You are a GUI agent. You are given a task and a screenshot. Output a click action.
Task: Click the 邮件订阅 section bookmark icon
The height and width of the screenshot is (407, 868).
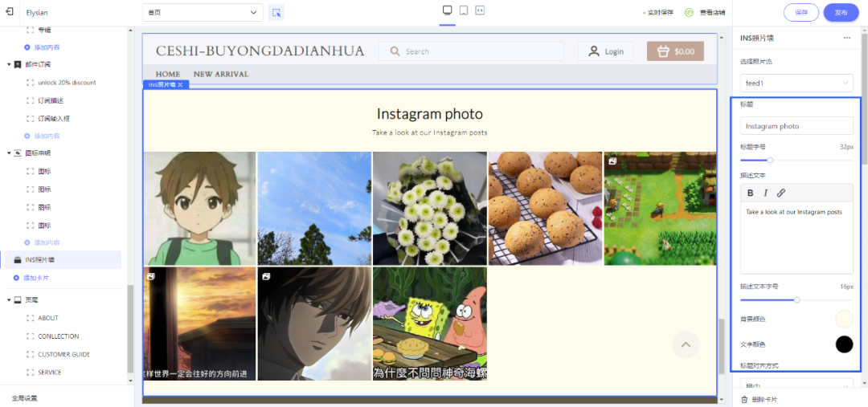18,64
